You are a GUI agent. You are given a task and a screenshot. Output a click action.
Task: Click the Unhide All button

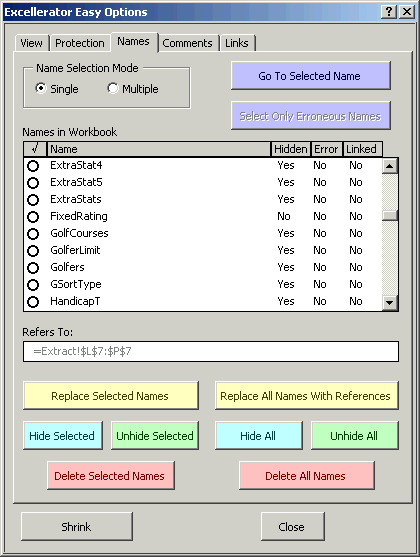click(355, 436)
